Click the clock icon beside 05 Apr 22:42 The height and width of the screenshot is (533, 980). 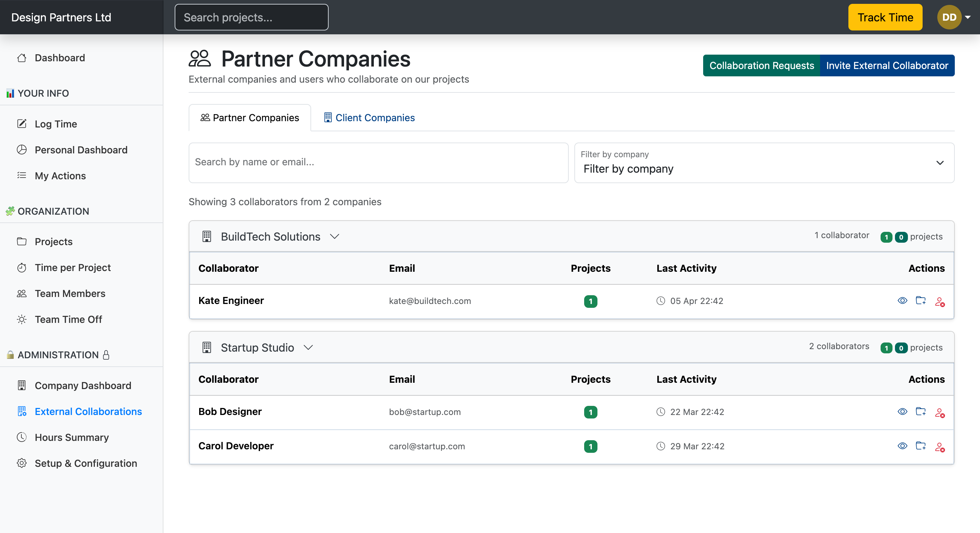[x=661, y=301]
